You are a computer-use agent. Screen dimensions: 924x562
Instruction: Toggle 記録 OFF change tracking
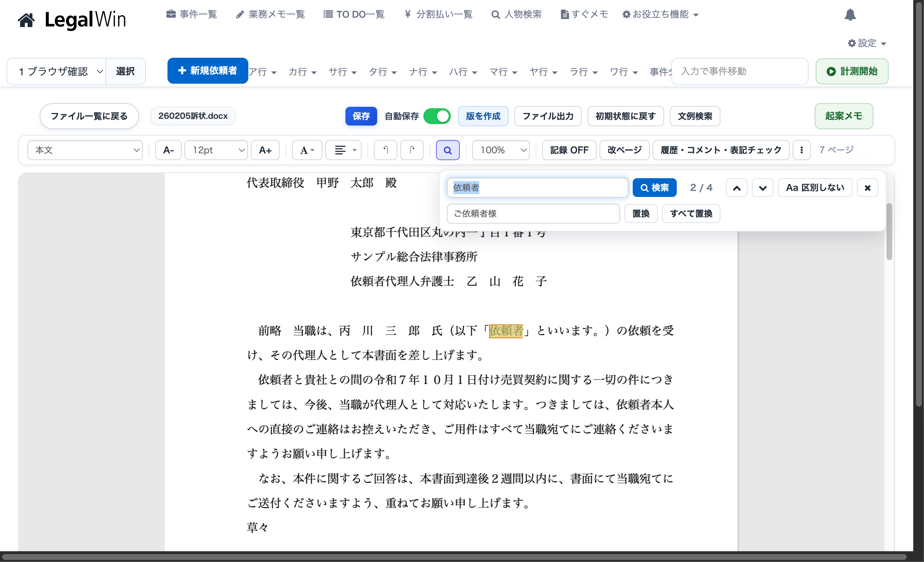pyautogui.click(x=569, y=150)
